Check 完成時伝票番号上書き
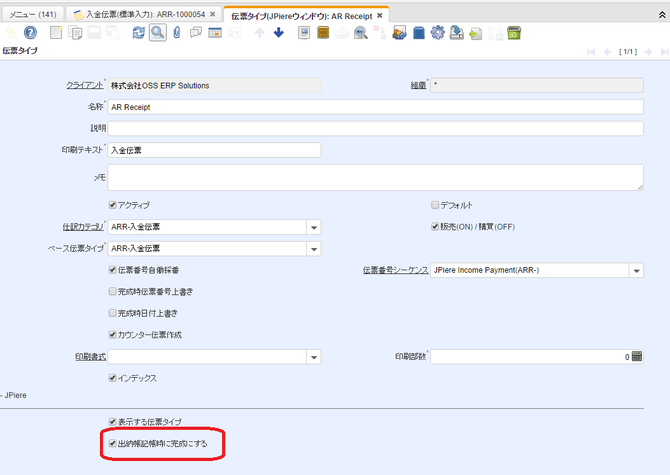The image size is (670, 475). (x=112, y=291)
